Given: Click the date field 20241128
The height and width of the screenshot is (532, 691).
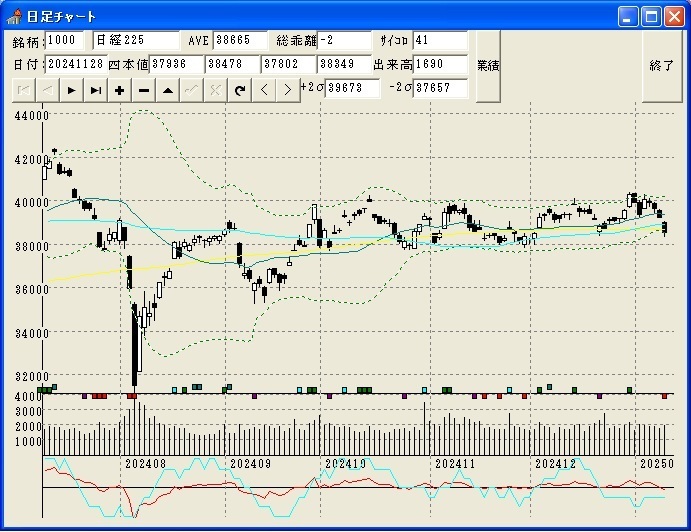Looking at the screenshot, I should (75, 64).
